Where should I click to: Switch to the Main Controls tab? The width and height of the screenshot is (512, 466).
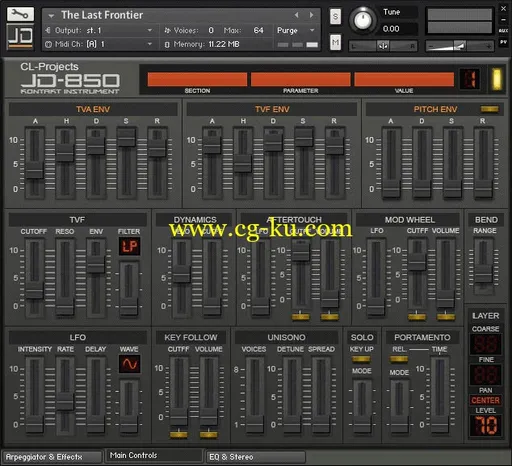click(x=154, y=455)
